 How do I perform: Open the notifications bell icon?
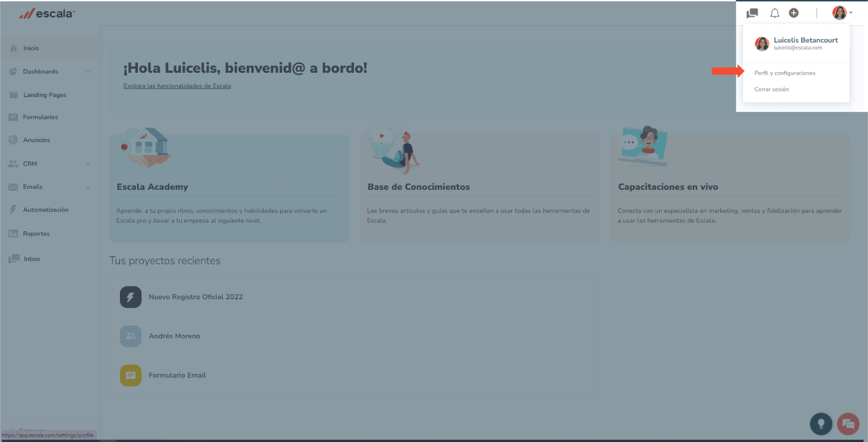775,13
